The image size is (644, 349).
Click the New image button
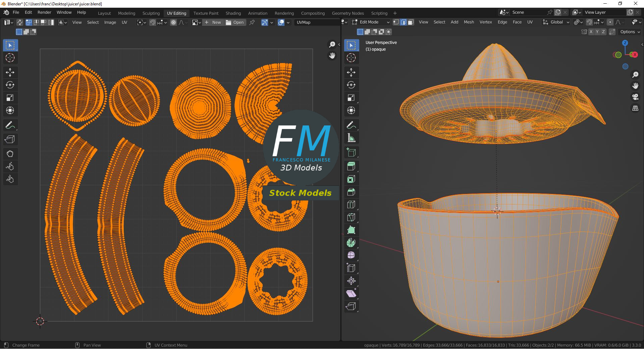click(213, 22)
